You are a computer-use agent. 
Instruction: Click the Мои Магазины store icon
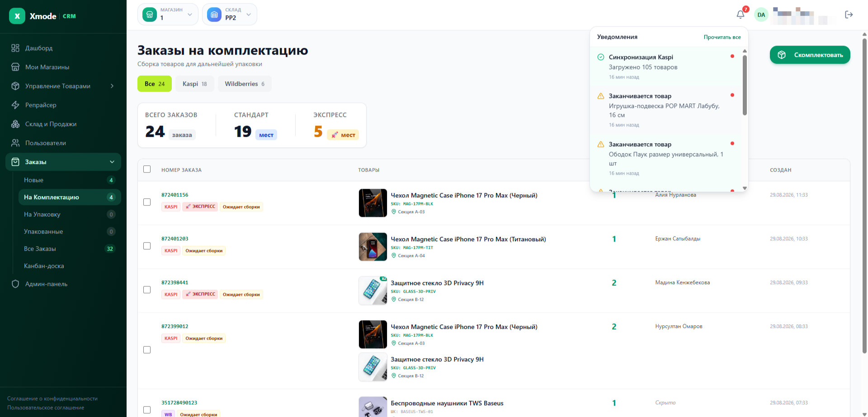click(15, 67)
